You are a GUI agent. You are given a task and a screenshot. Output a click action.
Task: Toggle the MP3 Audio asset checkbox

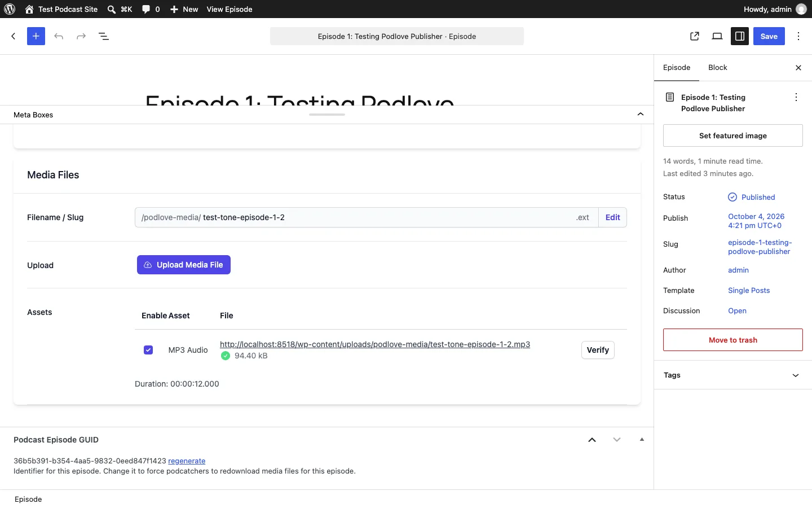pyautogui.click(x=148, y=350)
